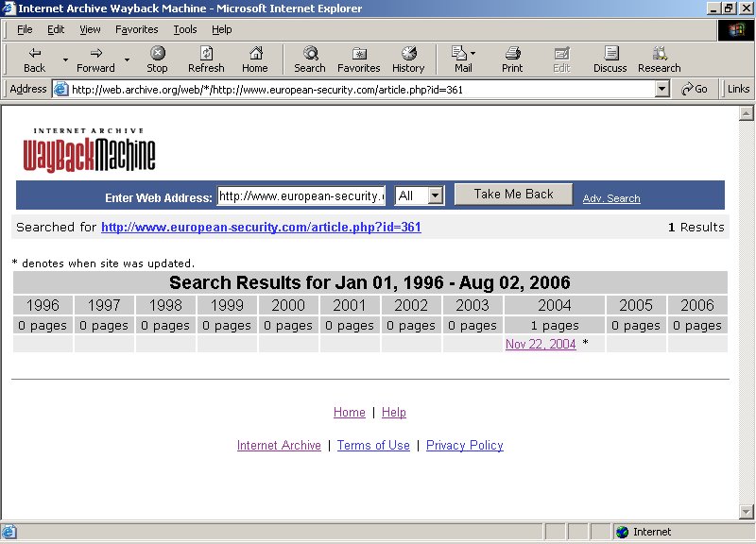Open the Tools menu

(x=184, y=29)
